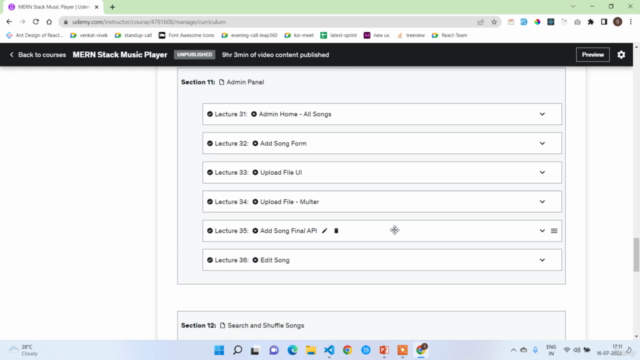Toggle browser side panel icon

pyautogui.click(x=604, y=22)
